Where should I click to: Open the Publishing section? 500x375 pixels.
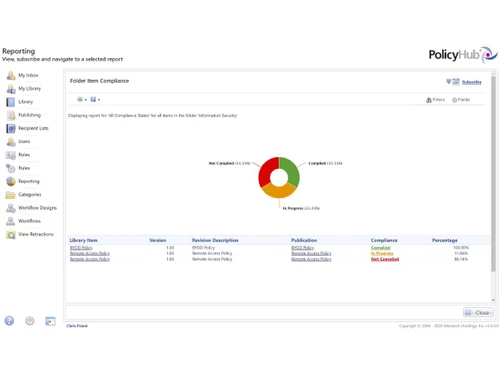[x=24, y=115]
